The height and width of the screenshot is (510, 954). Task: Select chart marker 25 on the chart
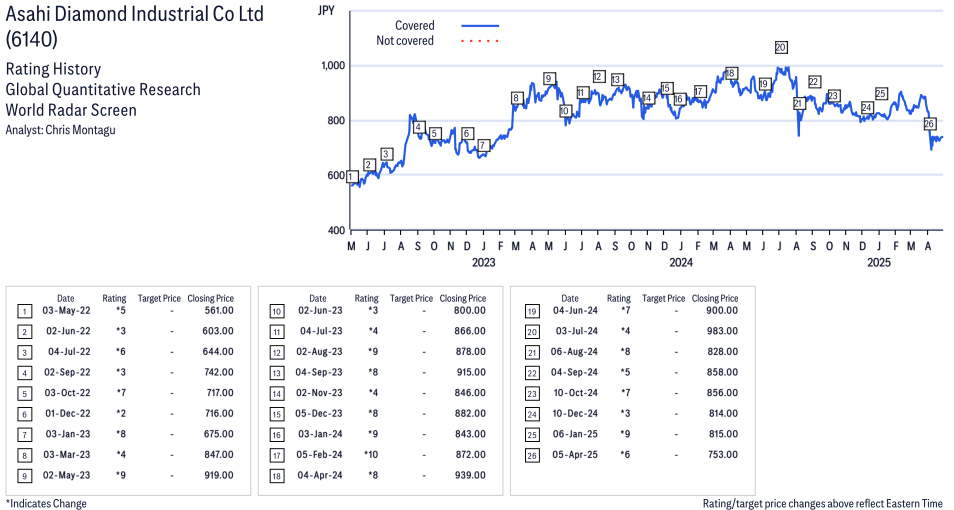[880, 94]
